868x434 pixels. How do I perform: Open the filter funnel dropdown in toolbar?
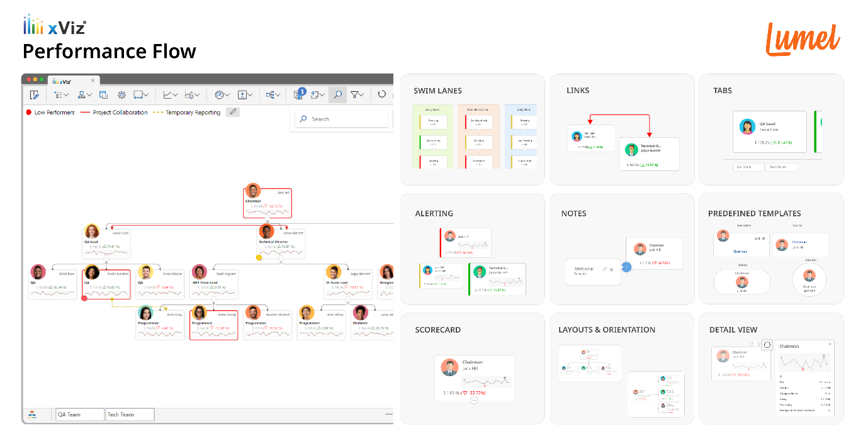click(x=358, y=94)
